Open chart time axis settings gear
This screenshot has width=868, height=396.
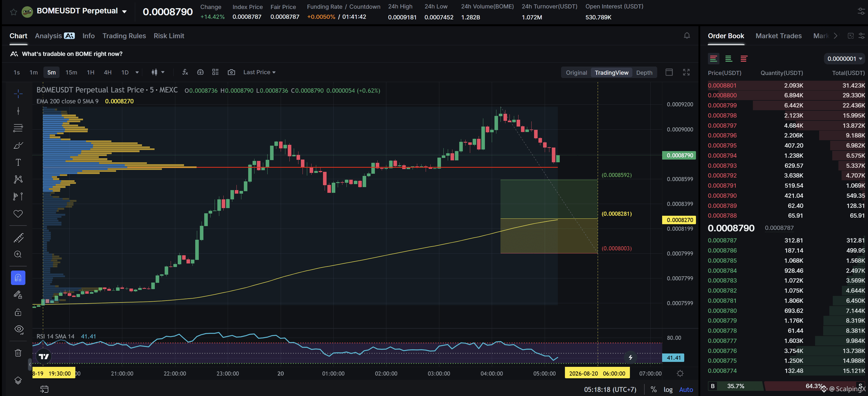coord(680,373)
